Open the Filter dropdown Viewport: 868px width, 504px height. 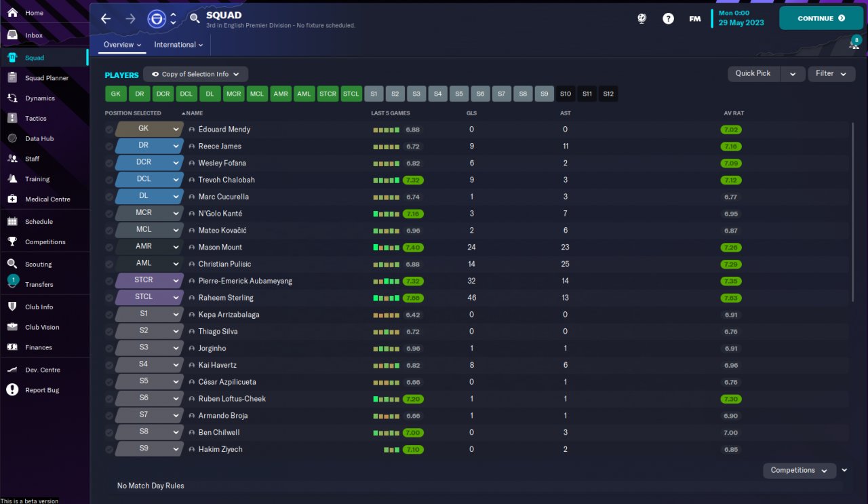tap(831, 74)
